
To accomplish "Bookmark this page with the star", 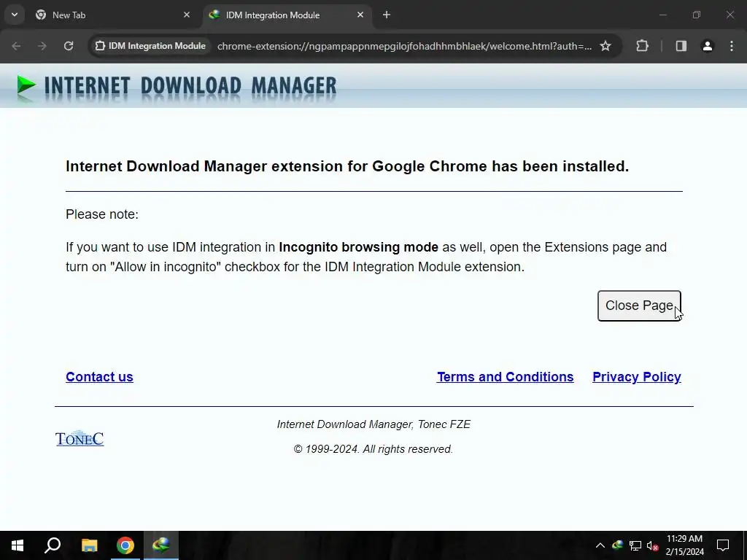I will click(605, 46).
